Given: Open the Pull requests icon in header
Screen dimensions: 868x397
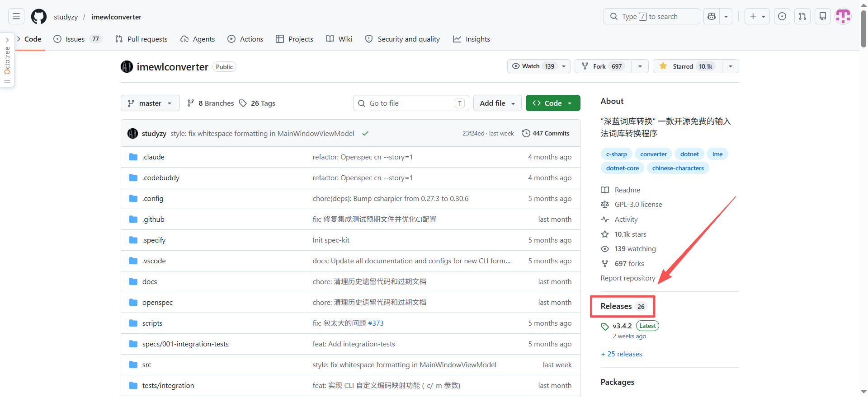Looking at the screenshot, I should (802, 17).
